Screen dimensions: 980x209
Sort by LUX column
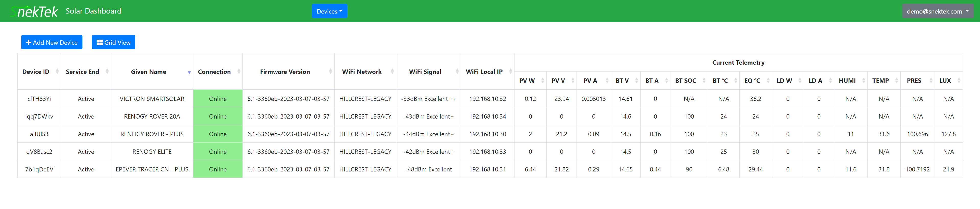948,81
